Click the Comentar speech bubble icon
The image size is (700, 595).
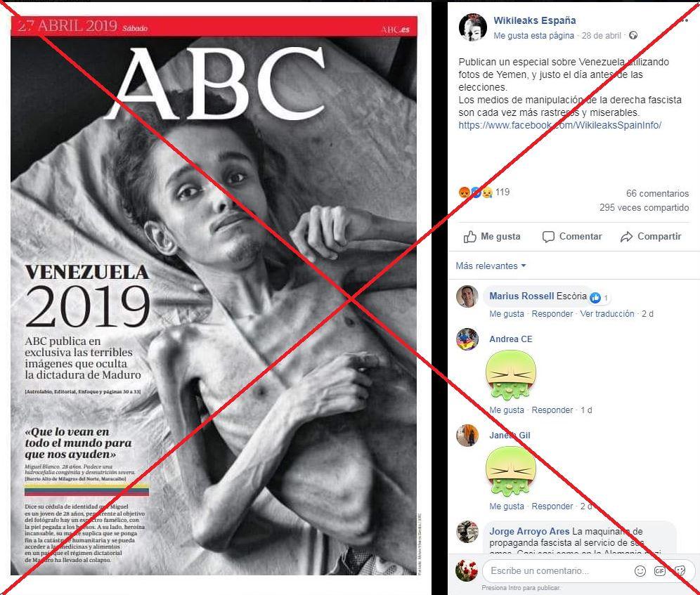tap(548, 237)
